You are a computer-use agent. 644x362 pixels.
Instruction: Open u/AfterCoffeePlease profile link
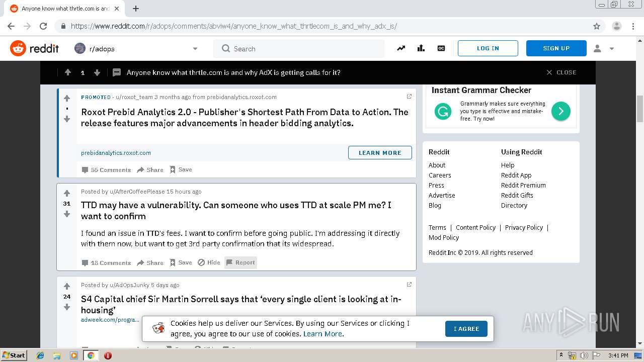click(x=137, y=192)
